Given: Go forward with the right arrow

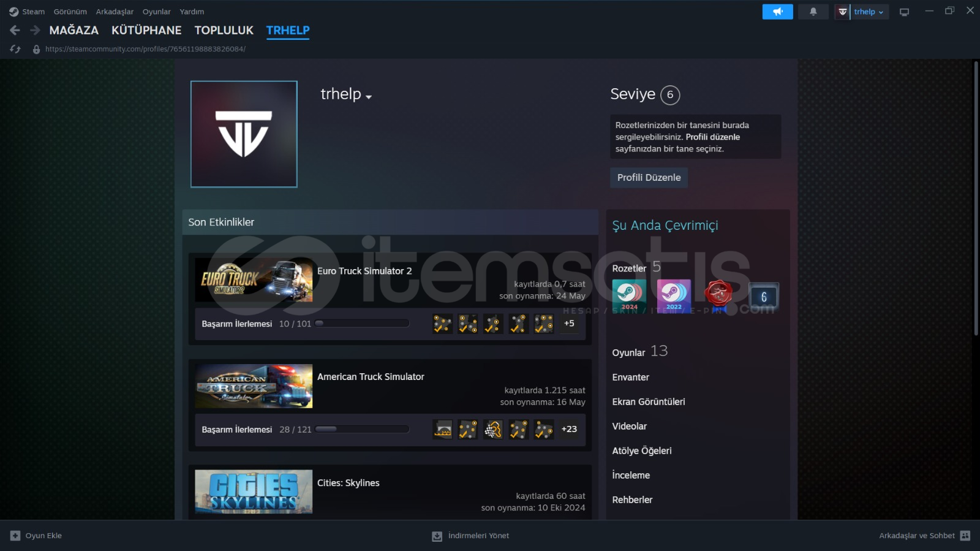Looking at the screenshot, I should point(35,30).
